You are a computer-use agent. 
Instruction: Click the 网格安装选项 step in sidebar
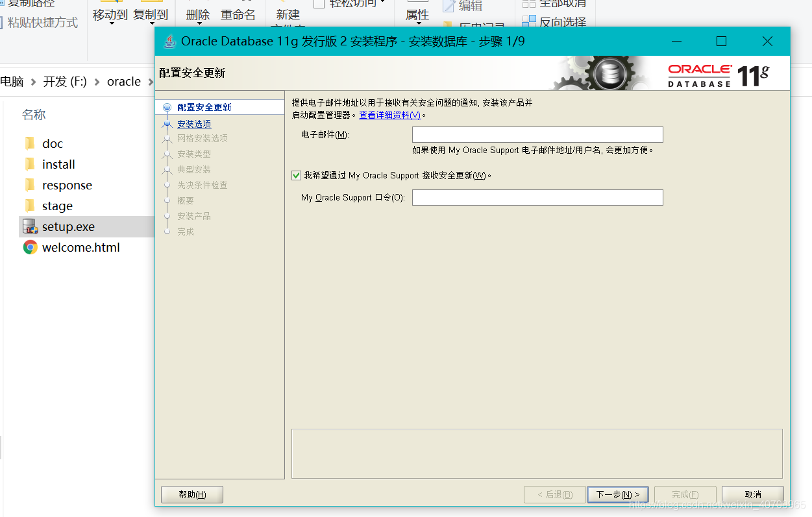[x=203, y=138]
